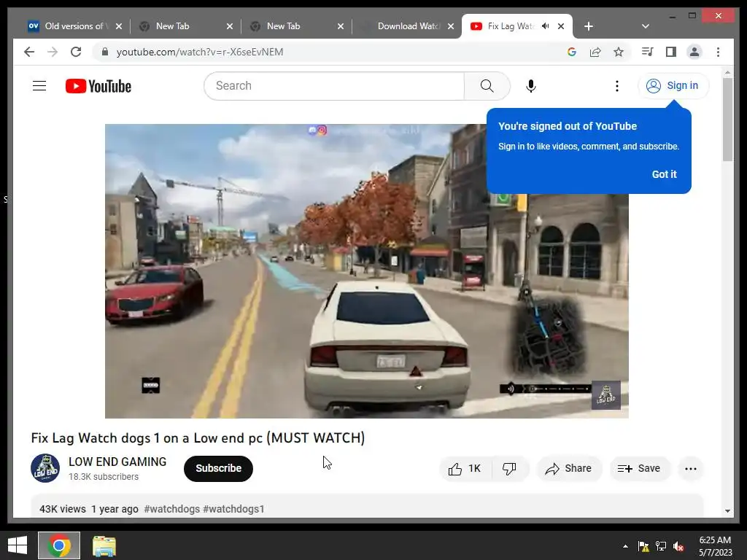Screen dimensions: 747x560
Task: Click the address bar URL
Action: tap(200, 52)
